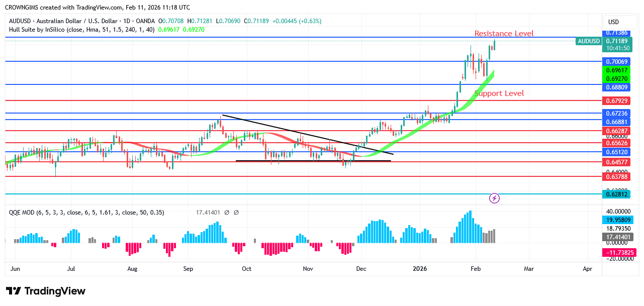
Task: Click the 2026 label on time axis
Action: click(x=419, y=269)
